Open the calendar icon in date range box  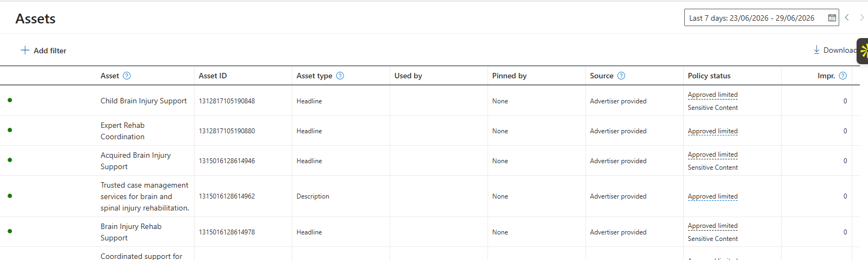832,18
